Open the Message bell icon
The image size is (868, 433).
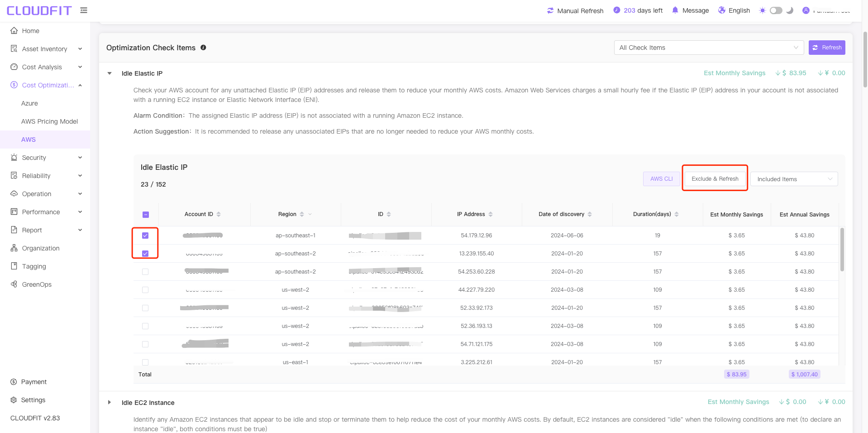[675, 10]
